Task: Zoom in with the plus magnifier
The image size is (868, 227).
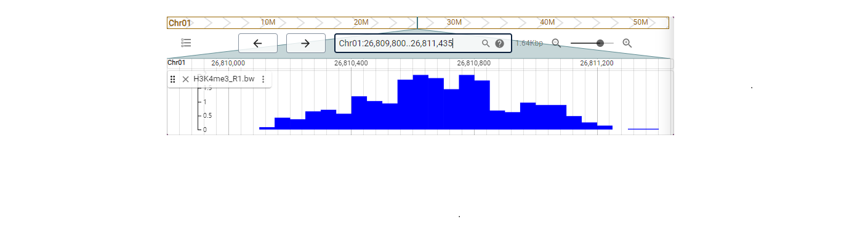Action: [x=627, y=43]
